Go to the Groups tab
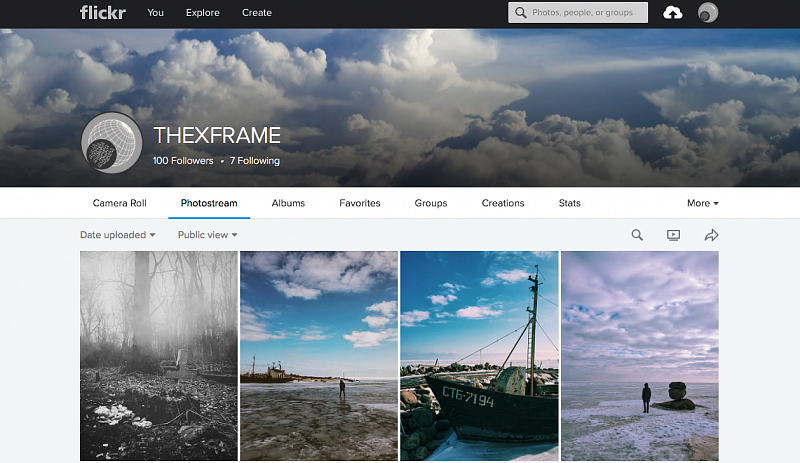The height and width of the screenshot is (463, 800). (431, 203)
